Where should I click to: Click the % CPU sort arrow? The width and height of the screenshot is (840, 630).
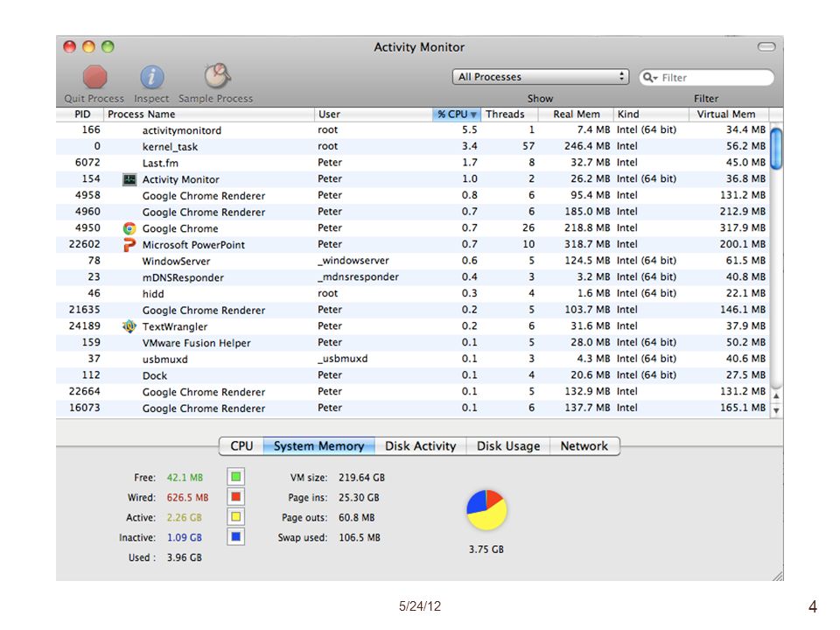[x=473, y=115]
